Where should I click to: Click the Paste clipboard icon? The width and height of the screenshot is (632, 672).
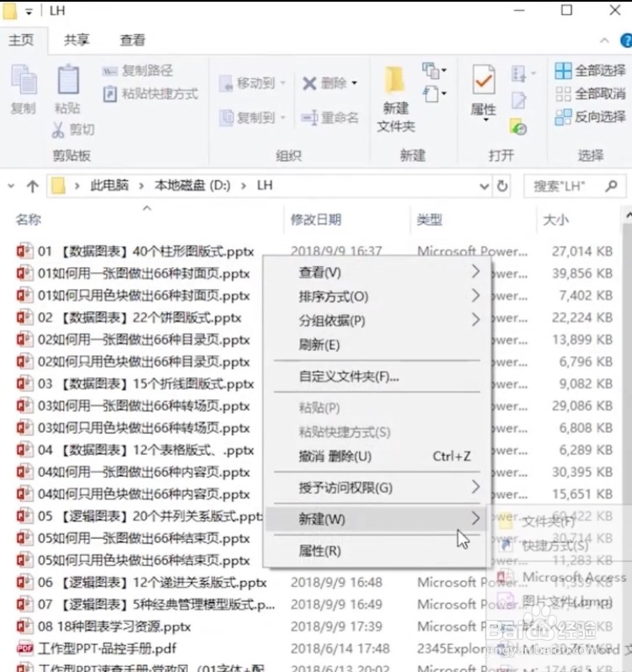[x=67, y=79]
